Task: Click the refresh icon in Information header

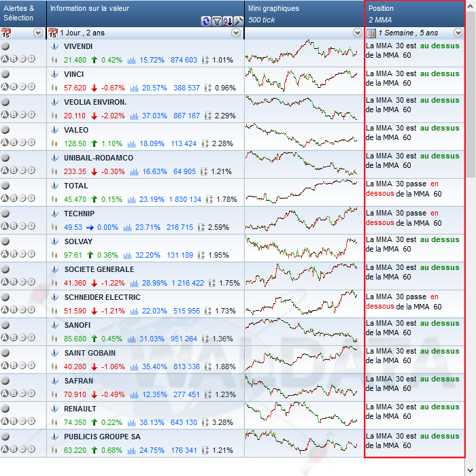Action: pos(206,21)
